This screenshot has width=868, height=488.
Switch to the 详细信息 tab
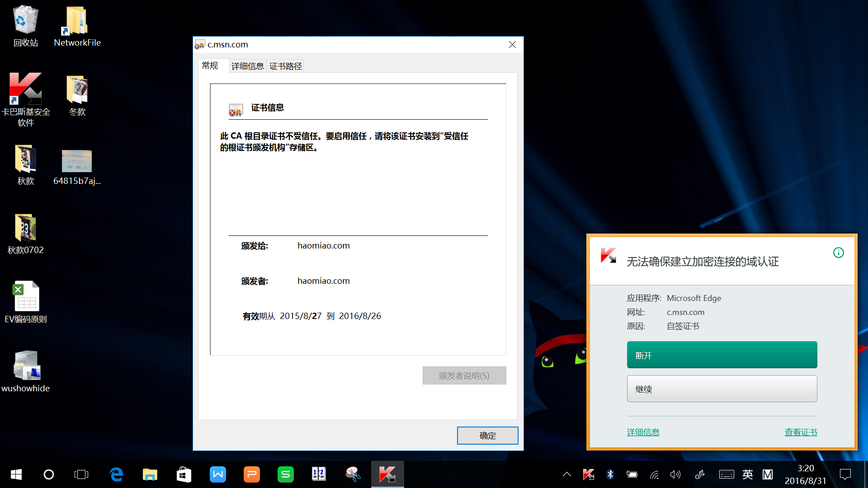point(247,66)
